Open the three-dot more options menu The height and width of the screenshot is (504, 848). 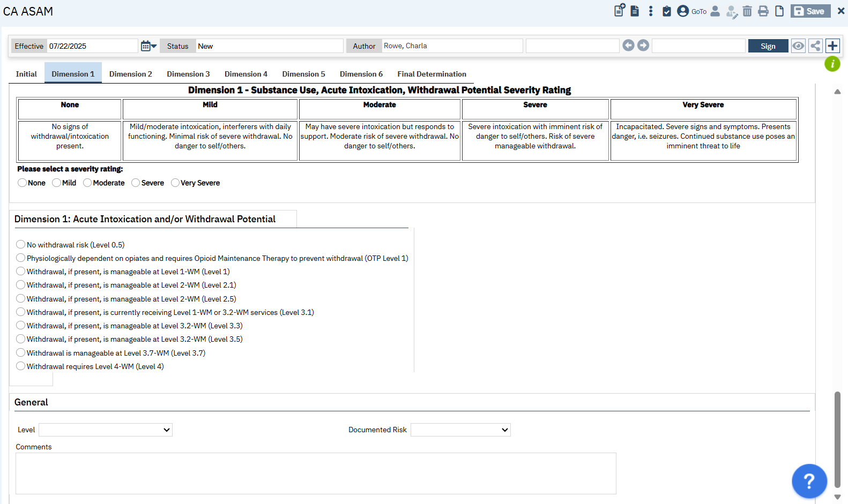(651, 11)
